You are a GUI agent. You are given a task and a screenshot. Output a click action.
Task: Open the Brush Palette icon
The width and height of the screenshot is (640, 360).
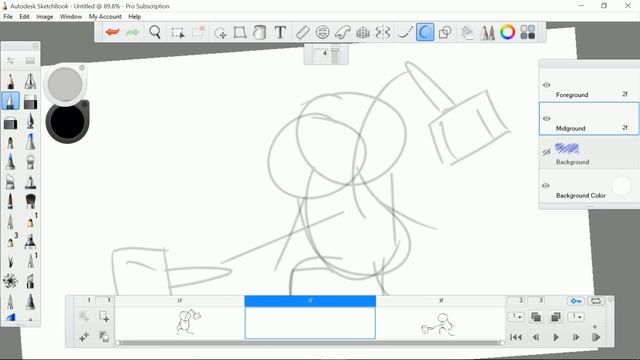[487, 32]
